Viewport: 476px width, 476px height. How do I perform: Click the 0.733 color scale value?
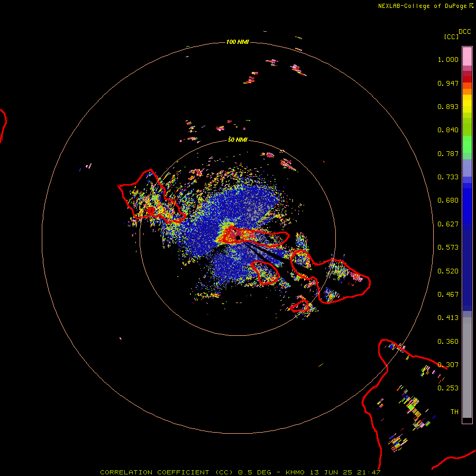[448, 177]
